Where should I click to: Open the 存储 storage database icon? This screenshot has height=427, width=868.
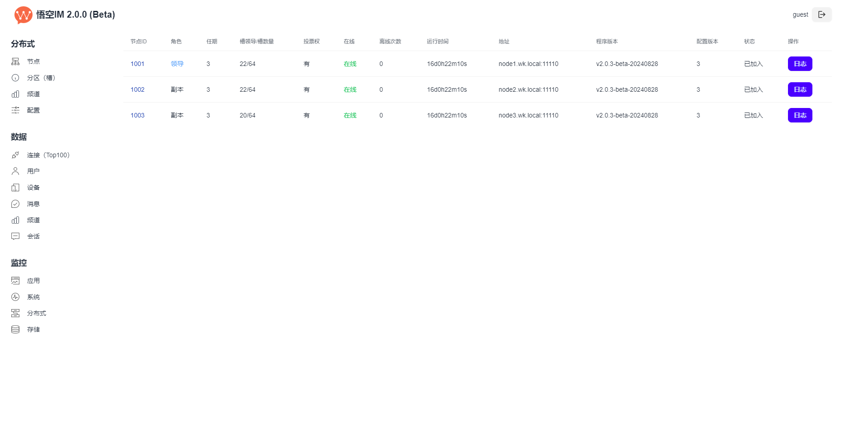tap(15, 329)
